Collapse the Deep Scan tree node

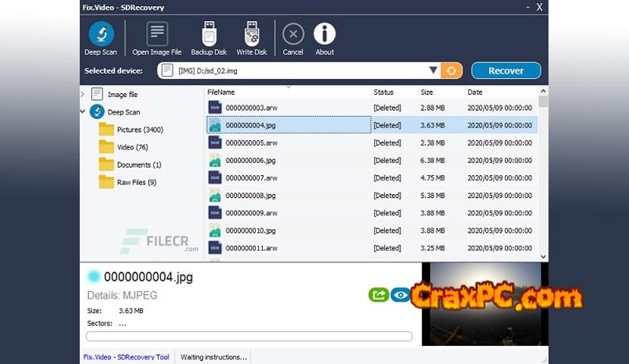coord(83,112)
